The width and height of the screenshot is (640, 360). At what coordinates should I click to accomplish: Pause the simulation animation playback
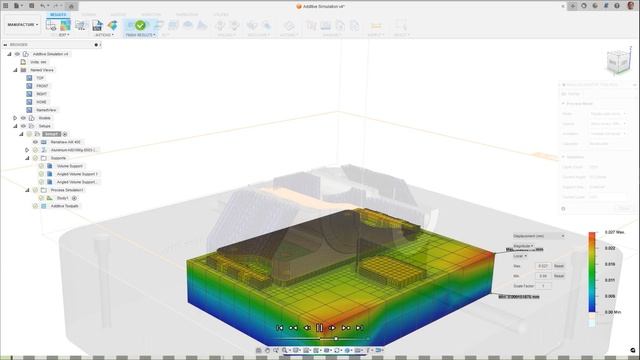point(320,328)
